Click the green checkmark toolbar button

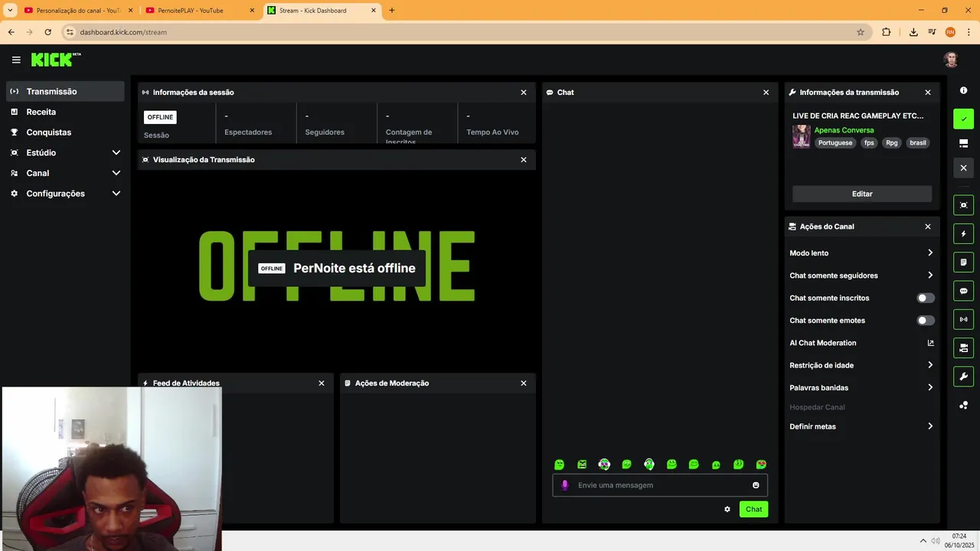(963, 119)
